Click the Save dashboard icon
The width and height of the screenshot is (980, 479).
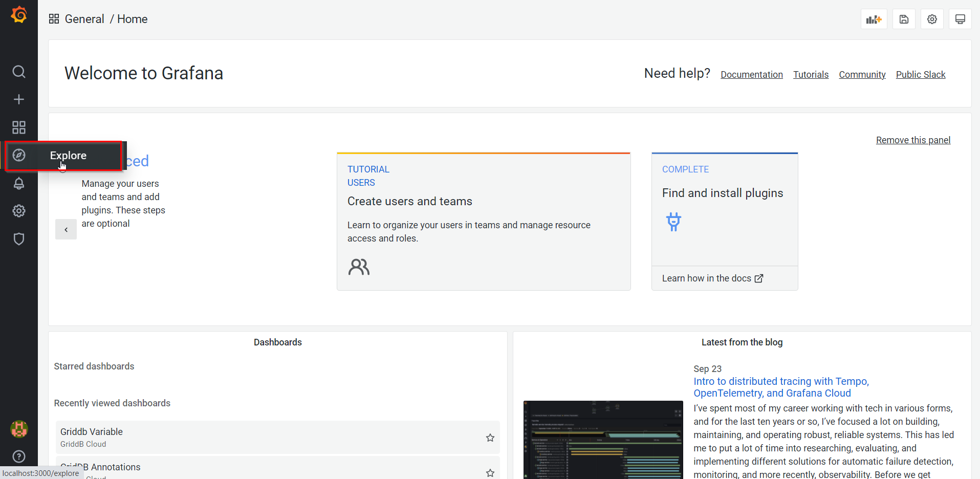coord(904,19)
